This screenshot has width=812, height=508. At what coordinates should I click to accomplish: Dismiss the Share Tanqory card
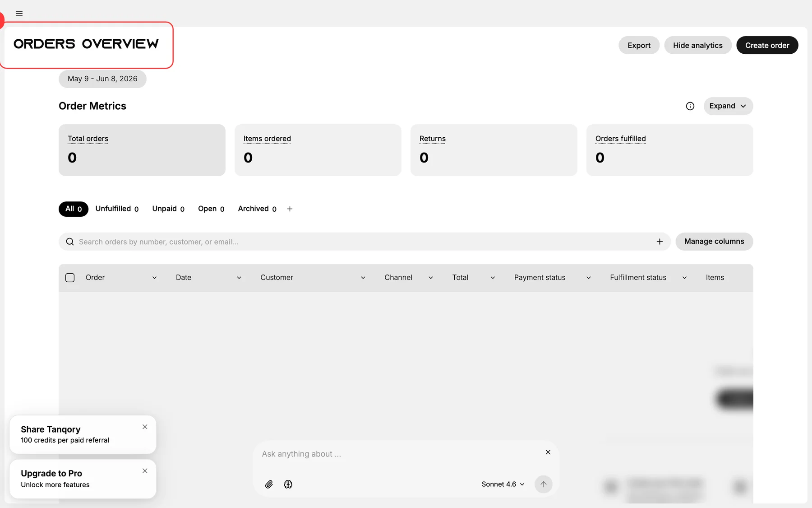145,427
